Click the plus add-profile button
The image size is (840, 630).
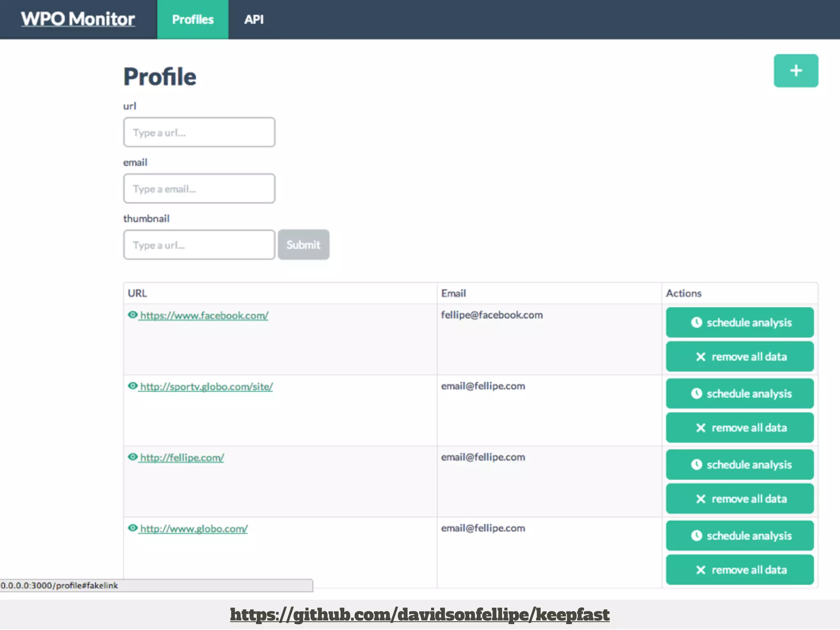[796, 71]
